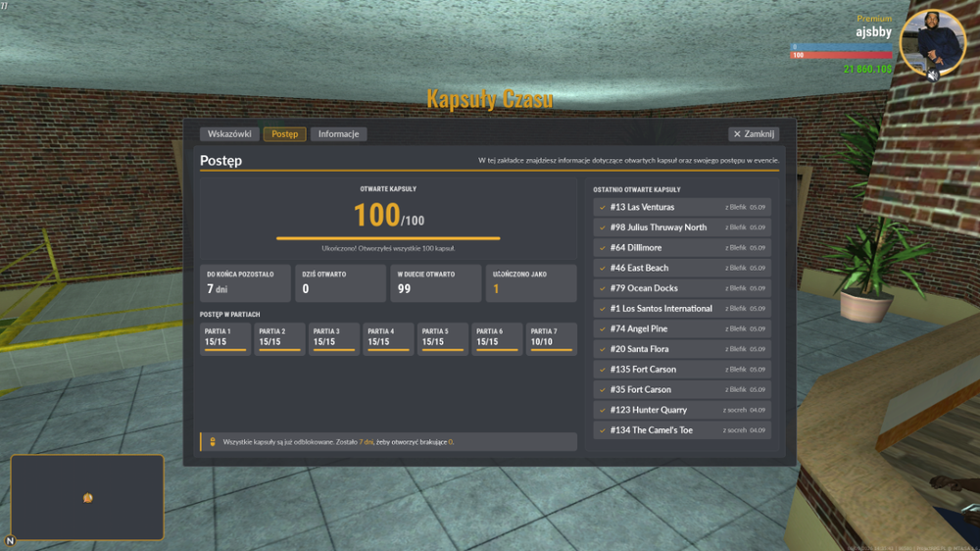Select the #134 The Camel's Toe entry
The image size is (980, 551).
[682, 430]
